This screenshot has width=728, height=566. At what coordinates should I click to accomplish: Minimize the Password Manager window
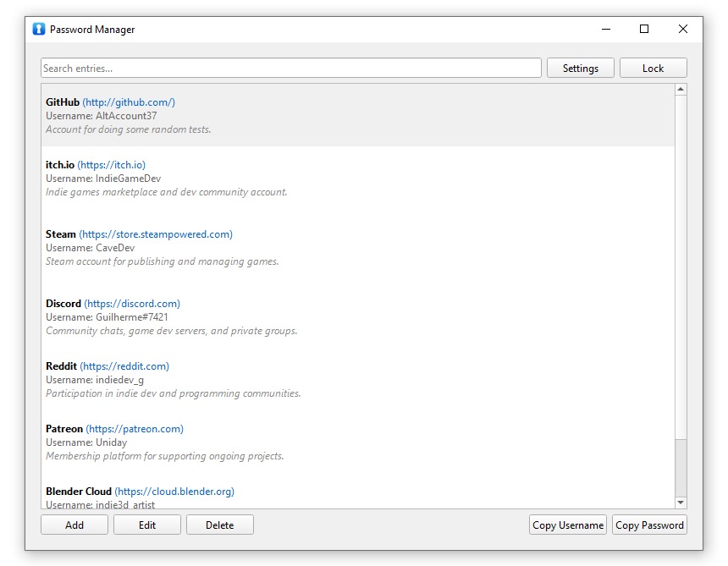[x=606, y=29]
